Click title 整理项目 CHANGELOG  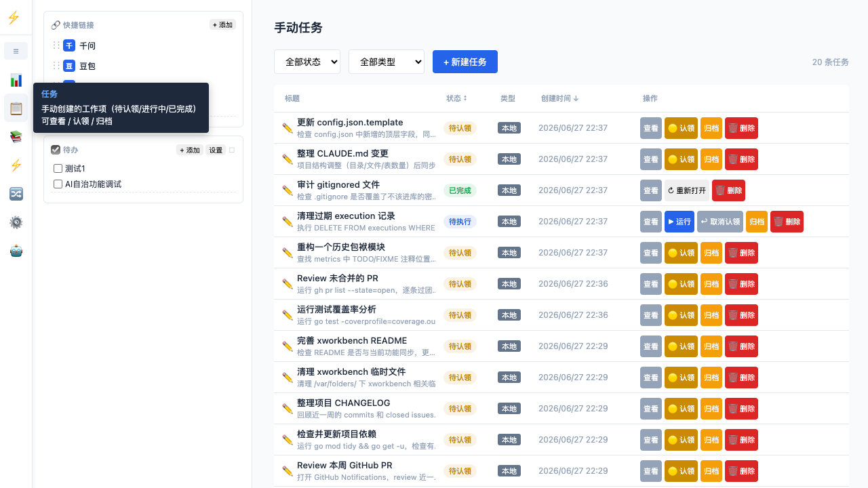[x=344, y=403]
